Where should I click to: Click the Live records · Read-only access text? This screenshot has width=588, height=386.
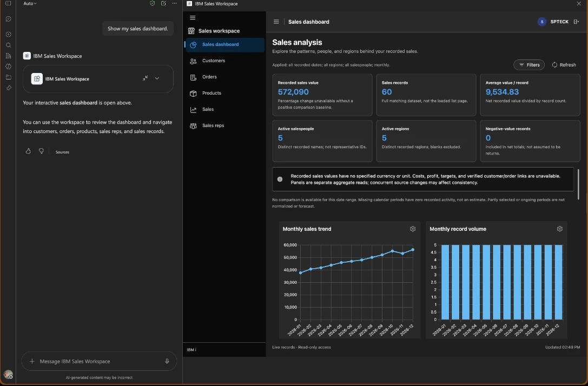[301, 348]
